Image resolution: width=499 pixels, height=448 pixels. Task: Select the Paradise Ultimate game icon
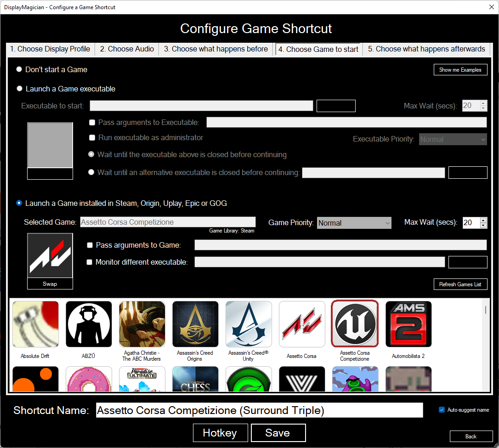(x=142, y=379)
